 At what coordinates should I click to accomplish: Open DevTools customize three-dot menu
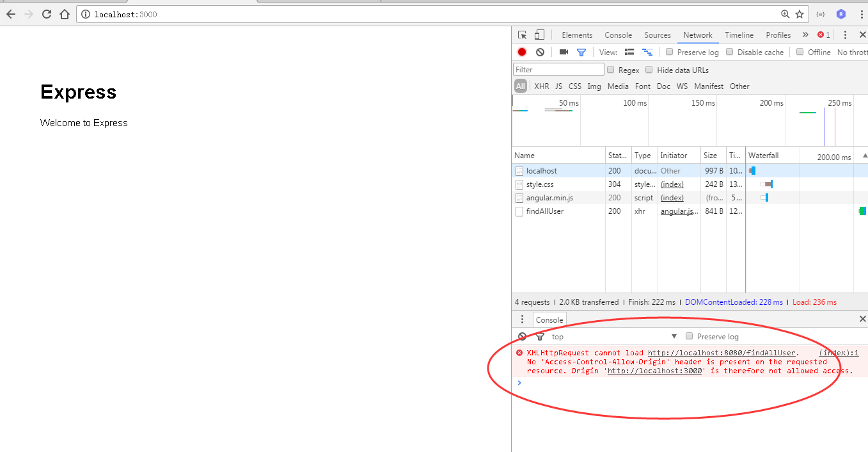pos(845,35)
